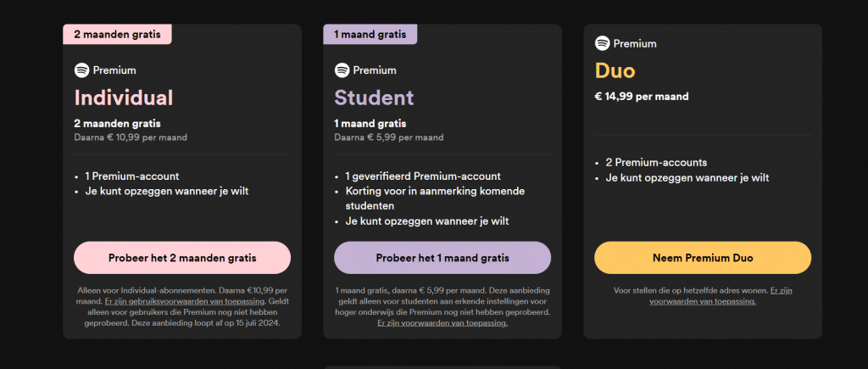Click Spotify logo on Duo plan card
This screenshot has width=868, height=369.
pyautogui.click(x=603, y=43)
